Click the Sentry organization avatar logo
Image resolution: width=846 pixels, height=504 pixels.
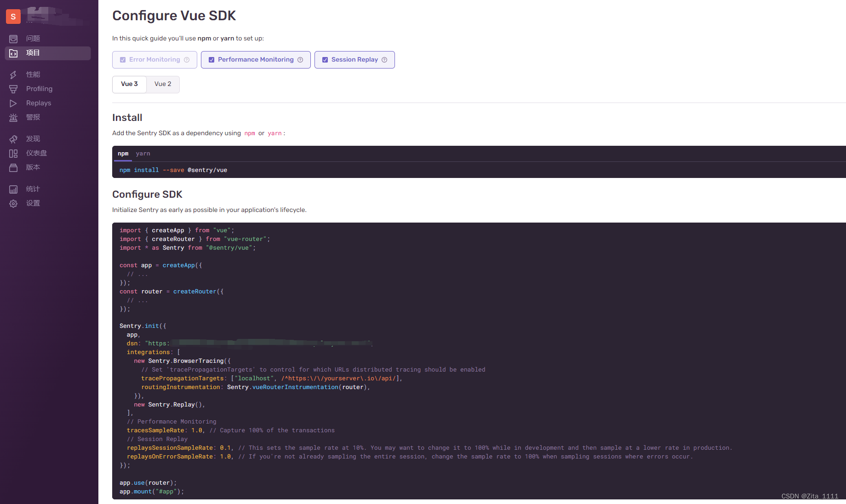(x=13, y=17)
